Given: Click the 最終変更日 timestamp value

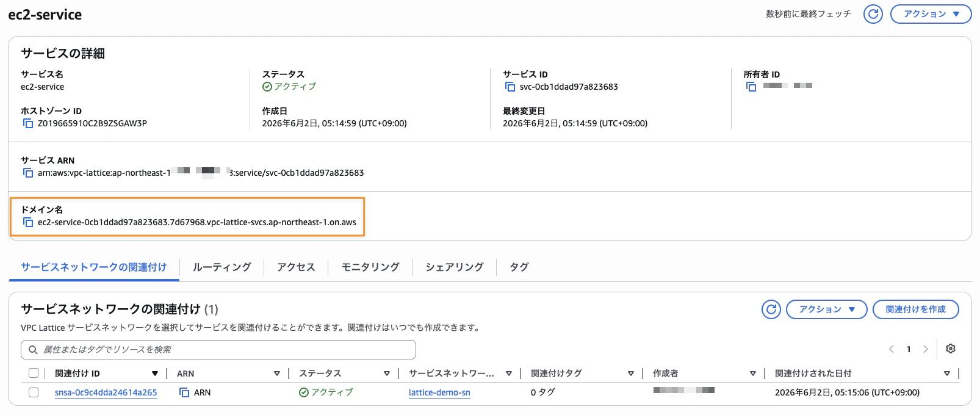Looking at the screenshot, I should pyautogui.click(x=575, y=123).
